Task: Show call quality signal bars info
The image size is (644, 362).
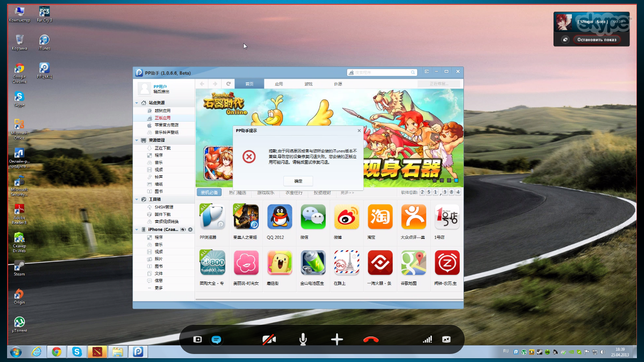Action: point(427,339)
